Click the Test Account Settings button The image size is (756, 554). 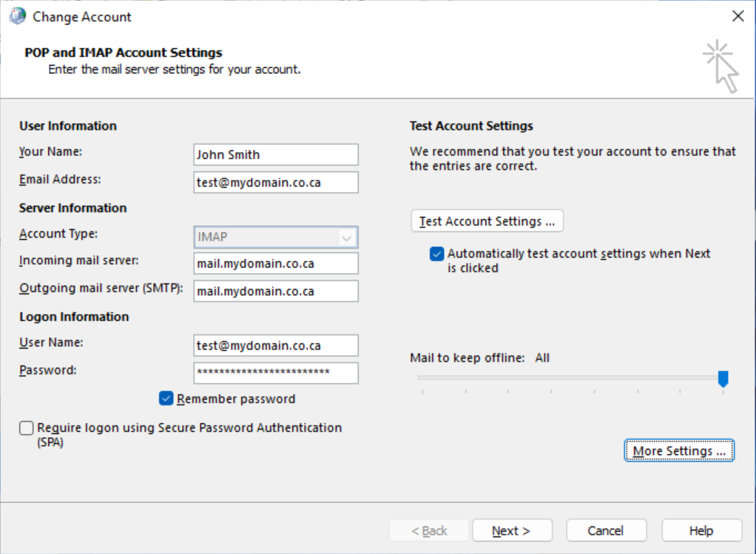(x=487, y=221)
